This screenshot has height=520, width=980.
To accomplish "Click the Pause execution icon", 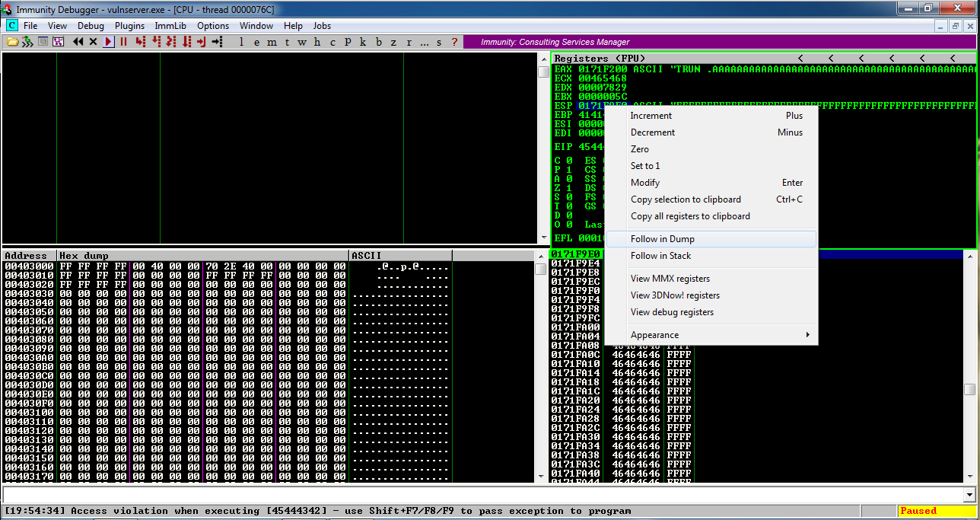I will [123, 42].
